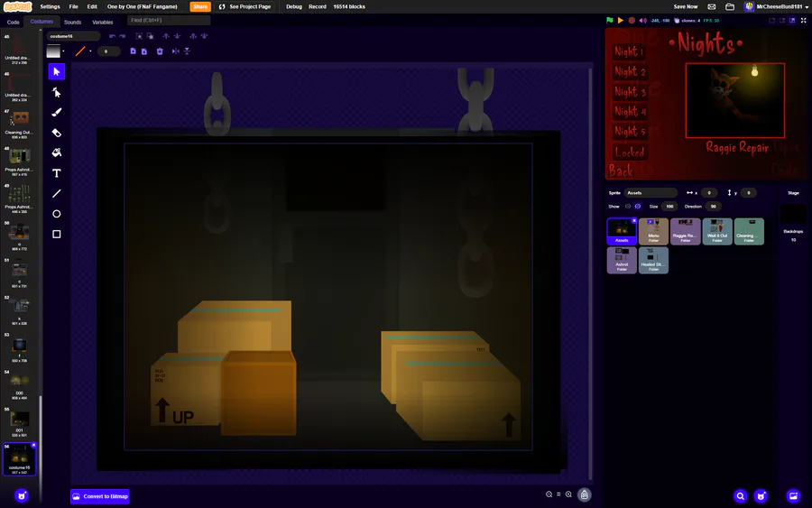This screenshot has width=812, height=508.
Task: Select the Eraser tool
Action: point(57,133)
